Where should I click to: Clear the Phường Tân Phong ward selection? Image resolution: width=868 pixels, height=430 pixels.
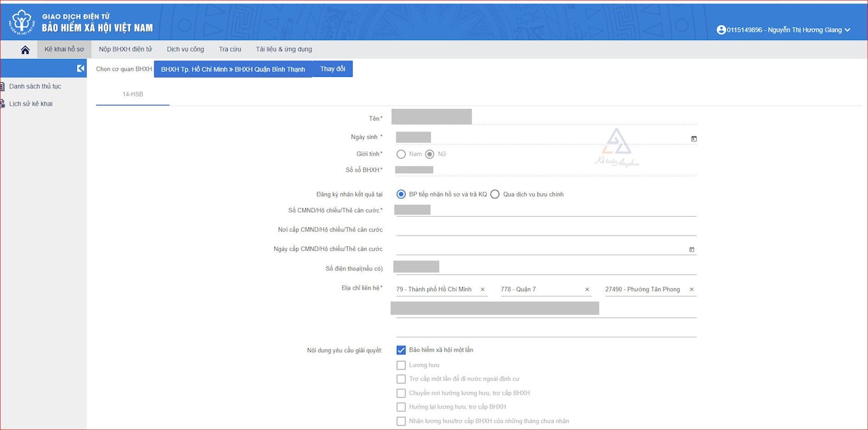(x=691, y=290)
